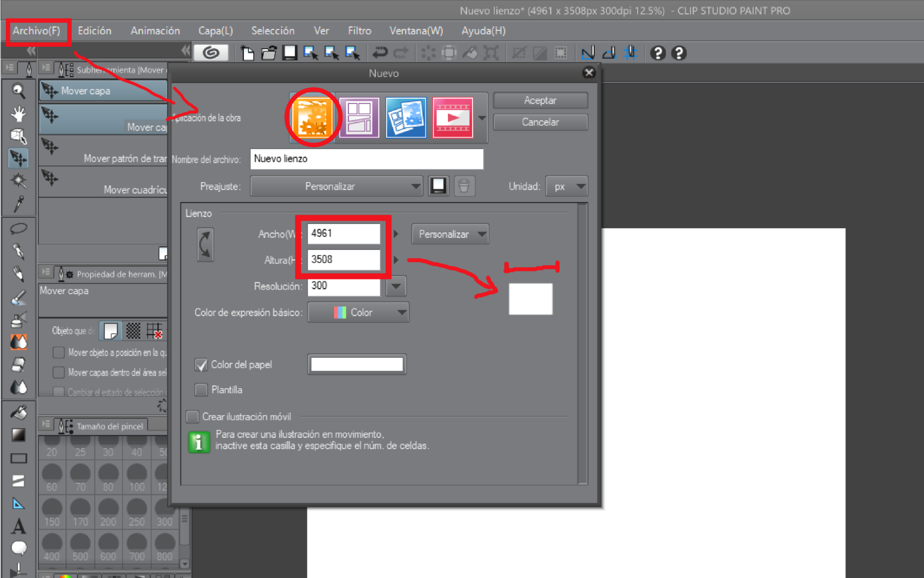Click the Undo arrow icon
The height and width of the screenshot is (578, 924).
click(x=380, y=53)
